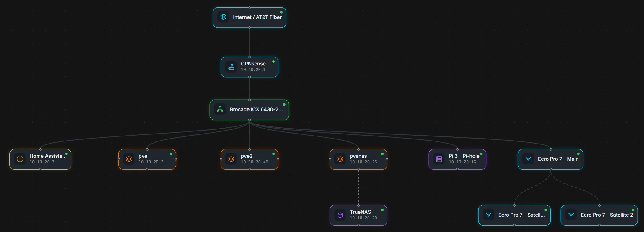Click the network switch icon on Brocade node
This screenshot has height=232, width=644.
coord(220,109)
